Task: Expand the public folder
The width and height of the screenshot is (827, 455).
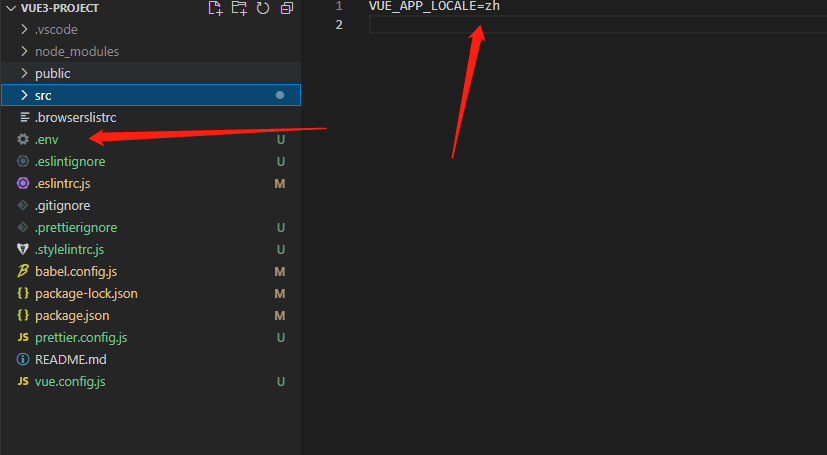Action: pyautogui.click(x=24, y=73)
